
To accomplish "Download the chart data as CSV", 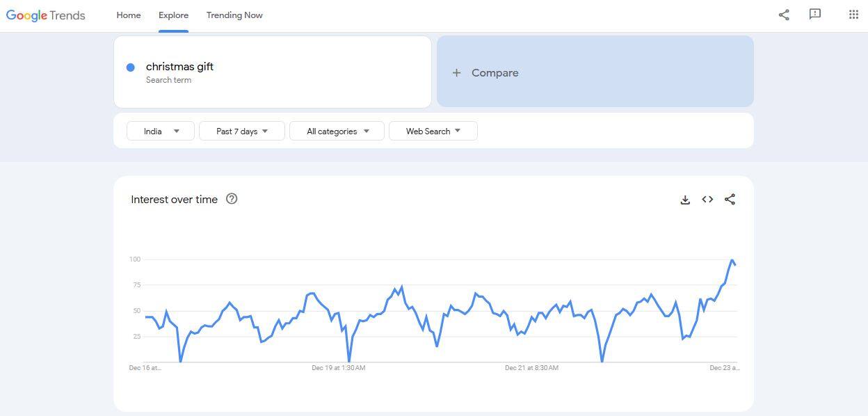I will coord(685,200).
